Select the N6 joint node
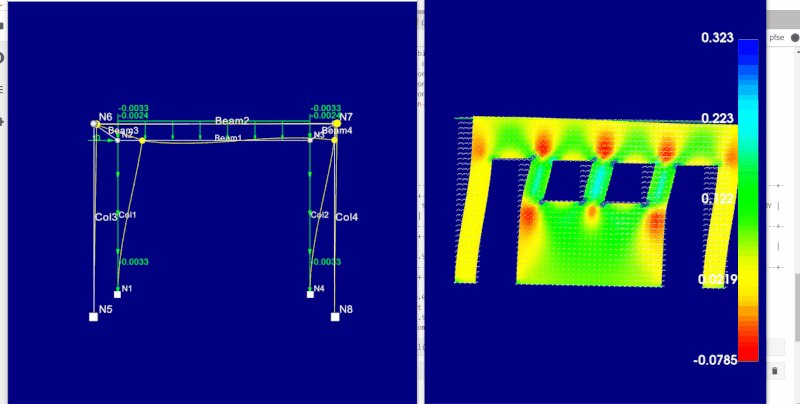The width and height of the screenshot is (800, 404). tap(95, 123)
